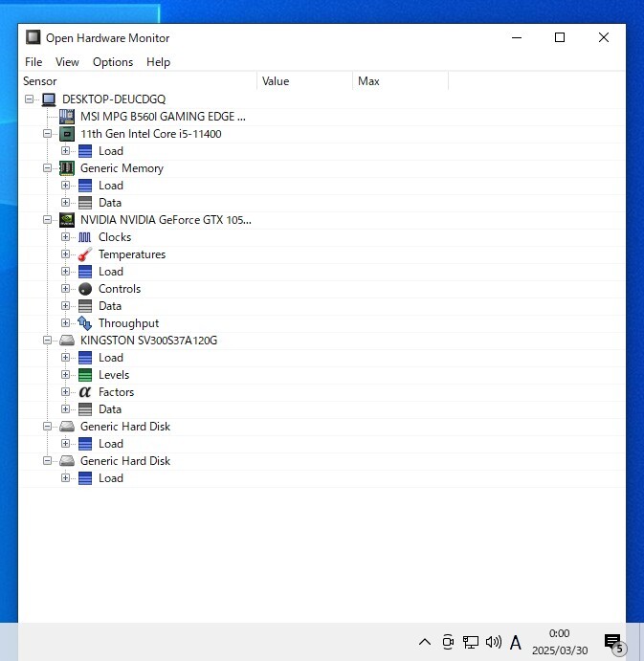
Task: Click the Controls knob icon
Action: click(85, 289)
